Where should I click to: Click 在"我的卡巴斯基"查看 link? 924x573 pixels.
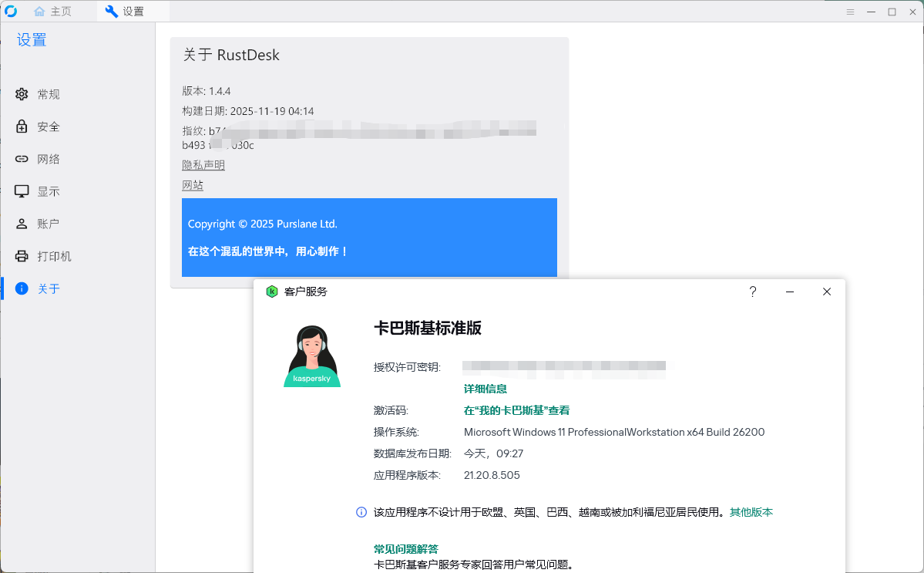coord(517,410)
